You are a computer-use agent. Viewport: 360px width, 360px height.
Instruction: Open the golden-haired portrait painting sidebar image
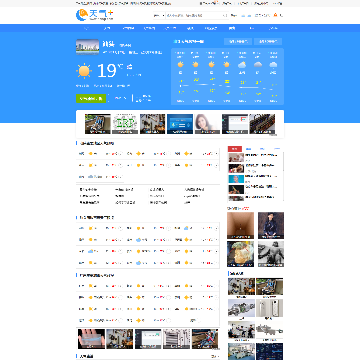point(240,254)
